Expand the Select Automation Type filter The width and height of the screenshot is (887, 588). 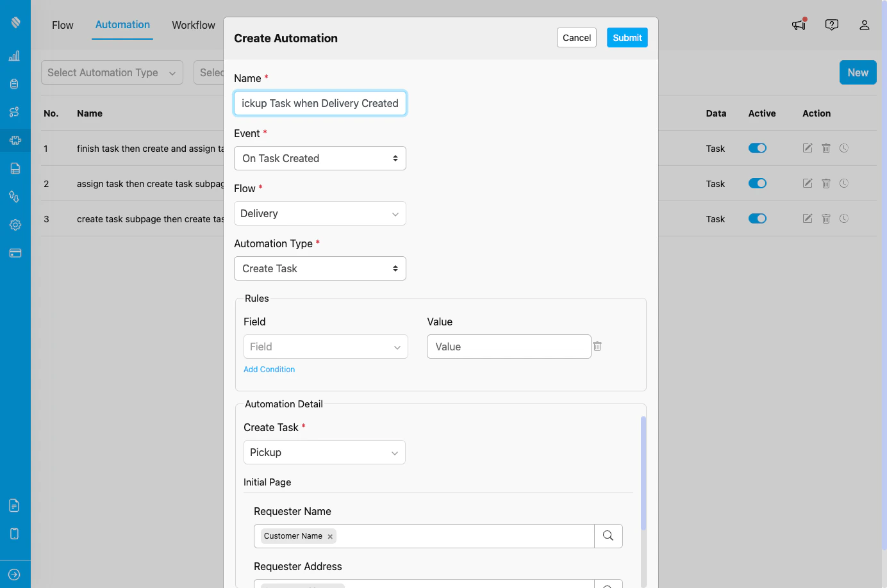point(112,72)
